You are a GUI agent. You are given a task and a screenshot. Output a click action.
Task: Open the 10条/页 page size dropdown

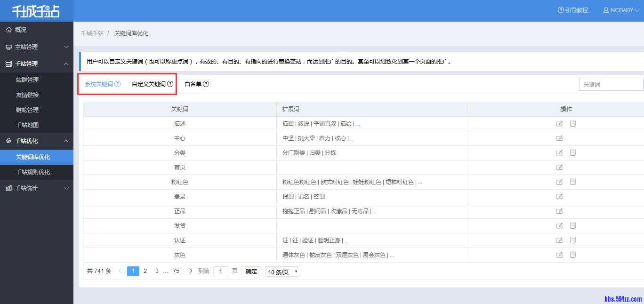pos(282,272)
